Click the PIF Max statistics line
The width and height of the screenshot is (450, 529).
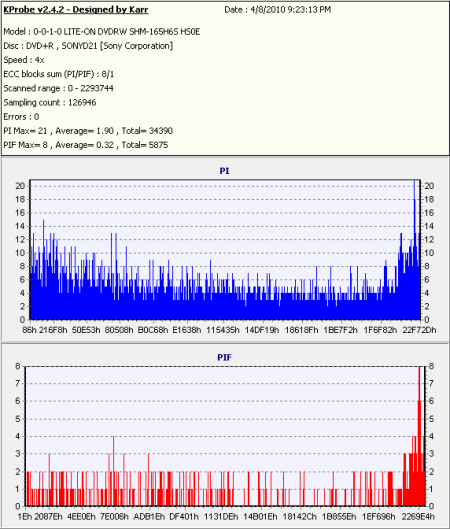point(86,145)
